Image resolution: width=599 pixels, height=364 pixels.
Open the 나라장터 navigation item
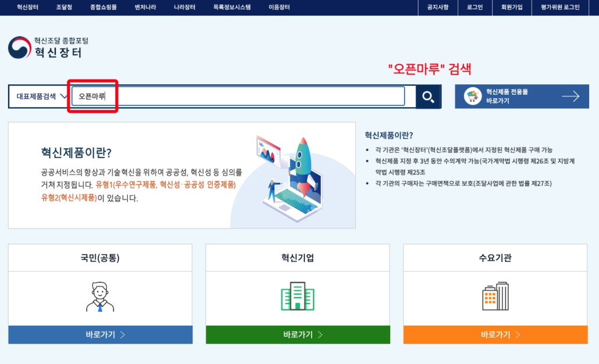click(x=184, y=8)
